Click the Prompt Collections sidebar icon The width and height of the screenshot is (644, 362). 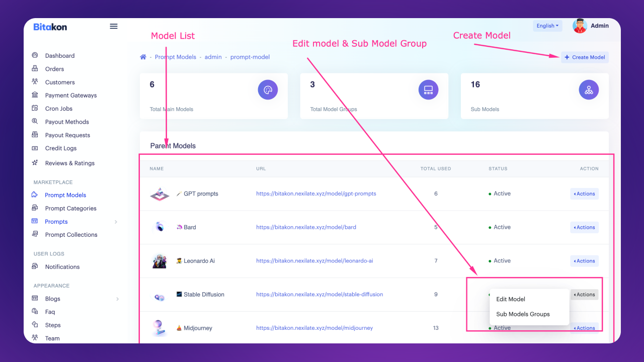tap(35, 234)
